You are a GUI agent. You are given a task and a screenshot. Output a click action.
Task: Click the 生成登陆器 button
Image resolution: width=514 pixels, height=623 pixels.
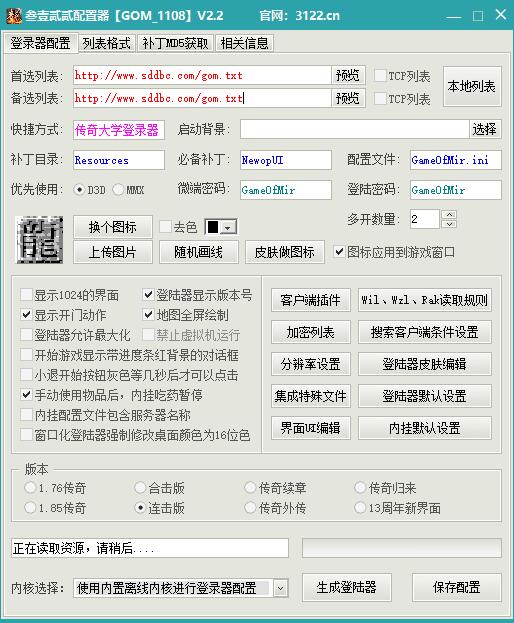pyautogui.click(x=347, y=587)
